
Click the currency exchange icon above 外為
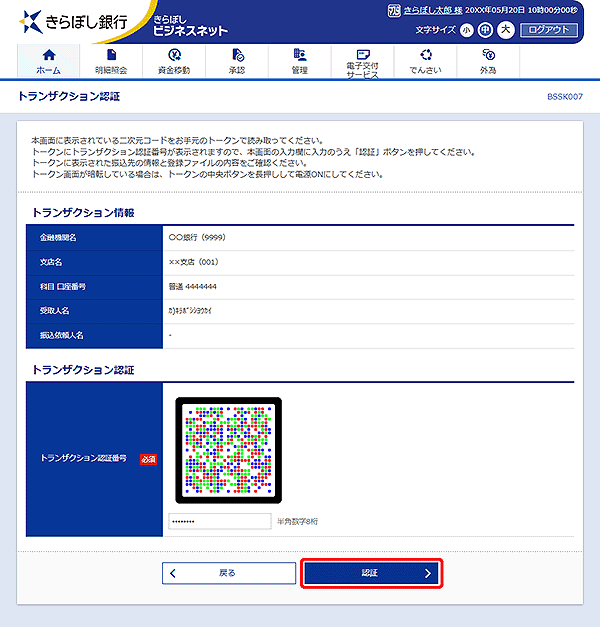[488, 54]
